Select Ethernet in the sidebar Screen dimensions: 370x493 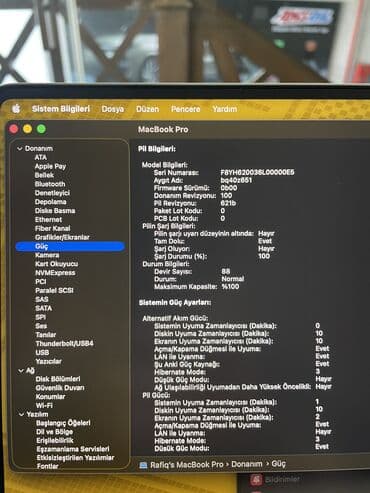[48, 219]
